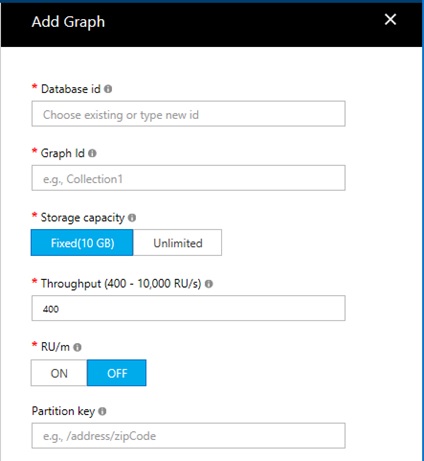Screen dimensions: 424x461
Task: Click the Partition key input field
Action: point(188,436)
